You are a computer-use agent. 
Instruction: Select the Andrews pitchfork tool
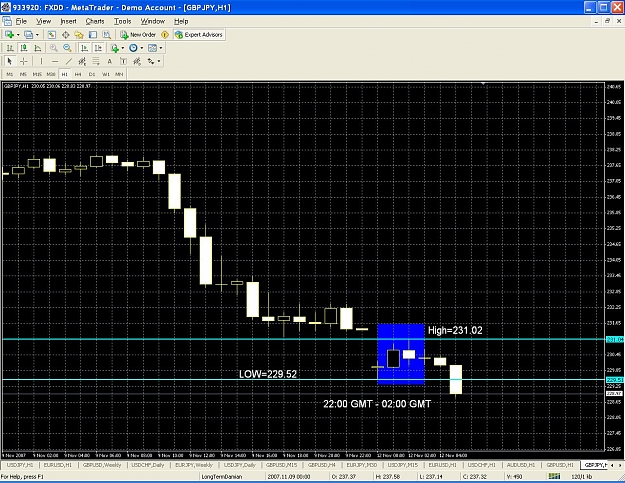point(137,61)
